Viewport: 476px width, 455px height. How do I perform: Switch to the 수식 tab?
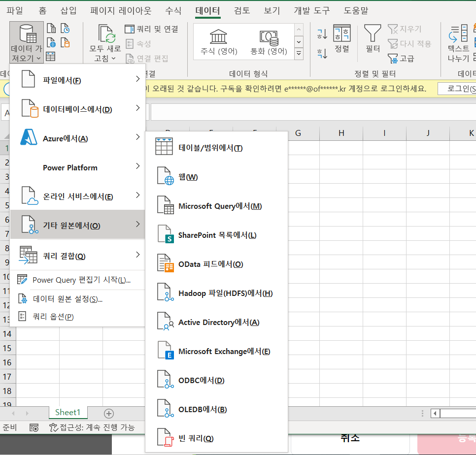[173, 11]
